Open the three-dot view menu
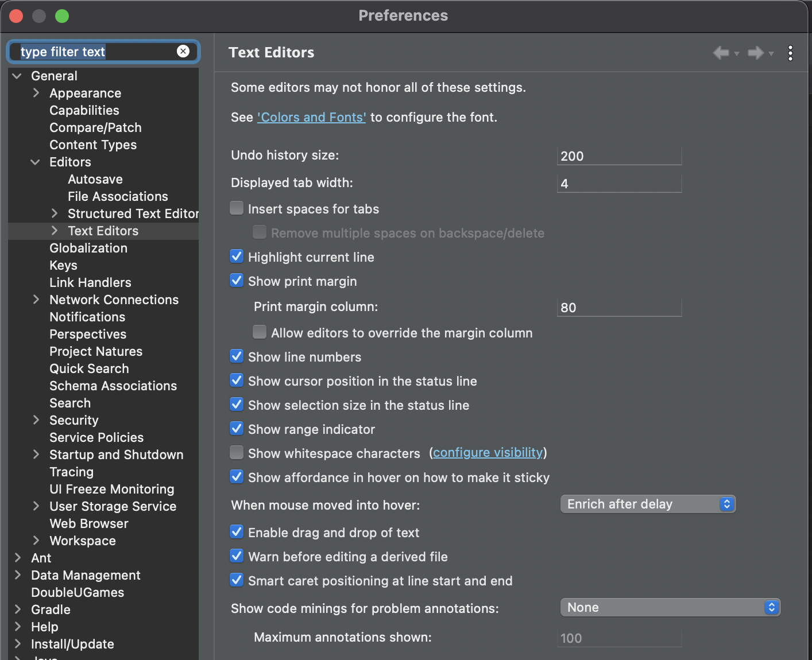Screen dimensions: 812x660 click(x=791, y=53)
